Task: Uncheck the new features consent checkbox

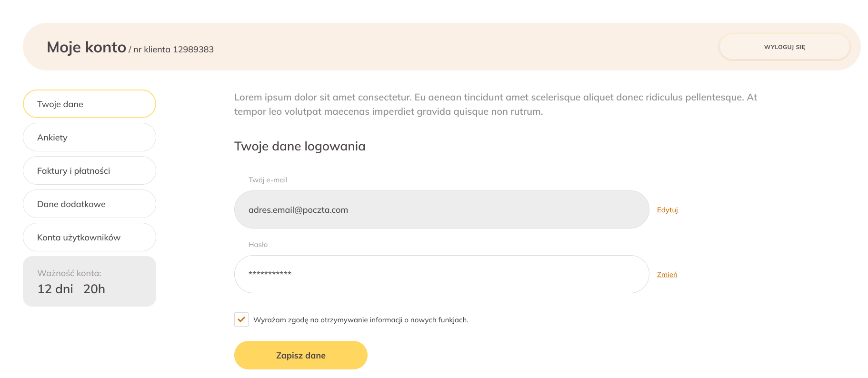Action: (241, 319)
